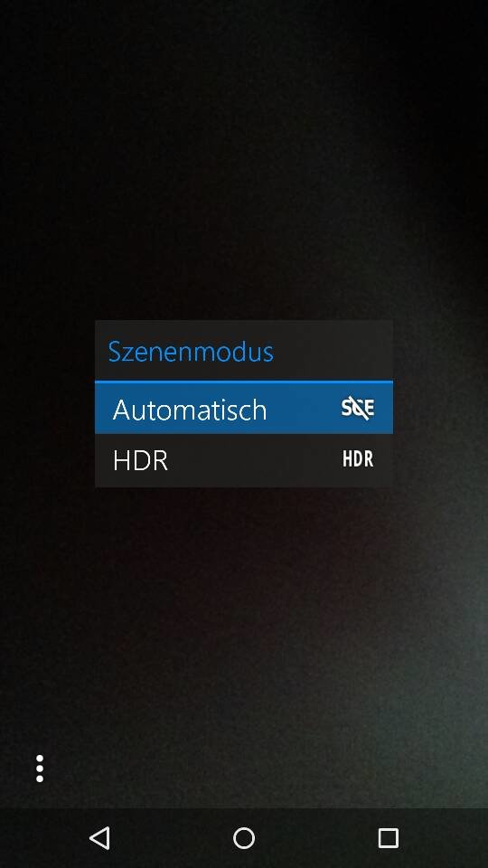Enable HDR mode from the list
This screenshot has width=488, height=868.
click(x=244, y=460)
